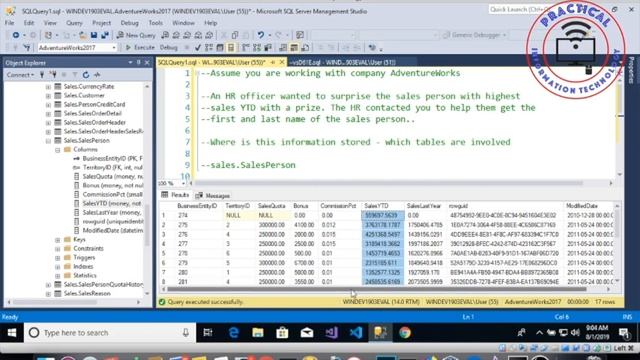The image size is (640, 360).
Task: Expand the Triggers folder node
Action: [58, 258]
